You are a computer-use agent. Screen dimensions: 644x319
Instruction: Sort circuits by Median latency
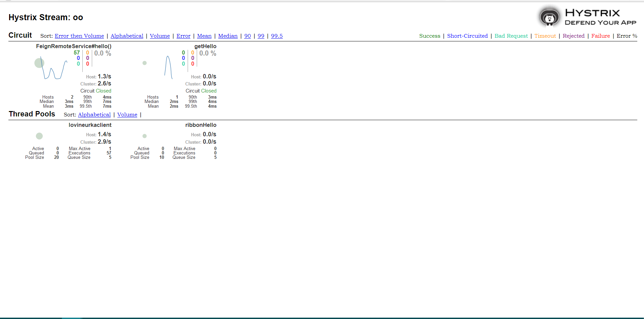tap(228, 36)
